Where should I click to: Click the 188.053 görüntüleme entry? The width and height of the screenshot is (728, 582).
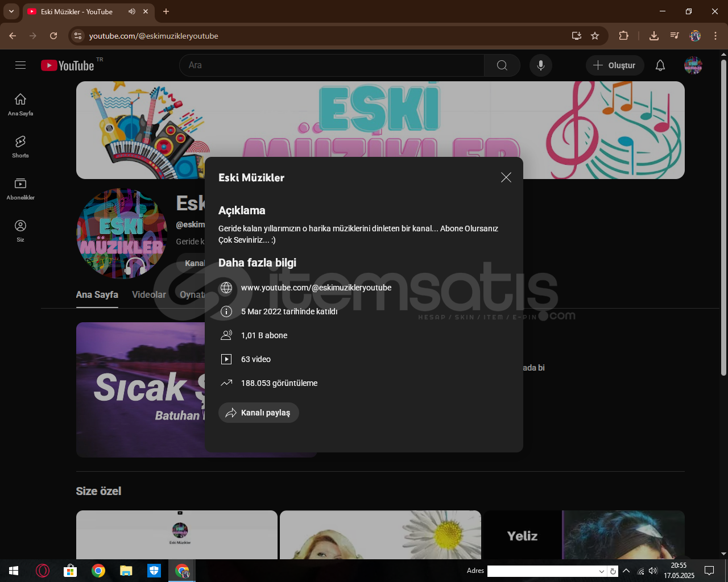[279, 383]
